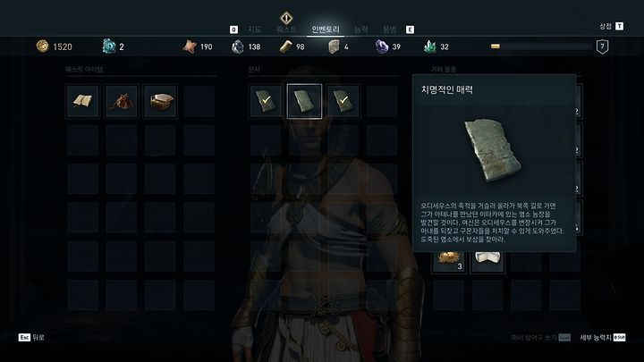Switch to the 지도 tab
The image size is (644, 362).
254,29
